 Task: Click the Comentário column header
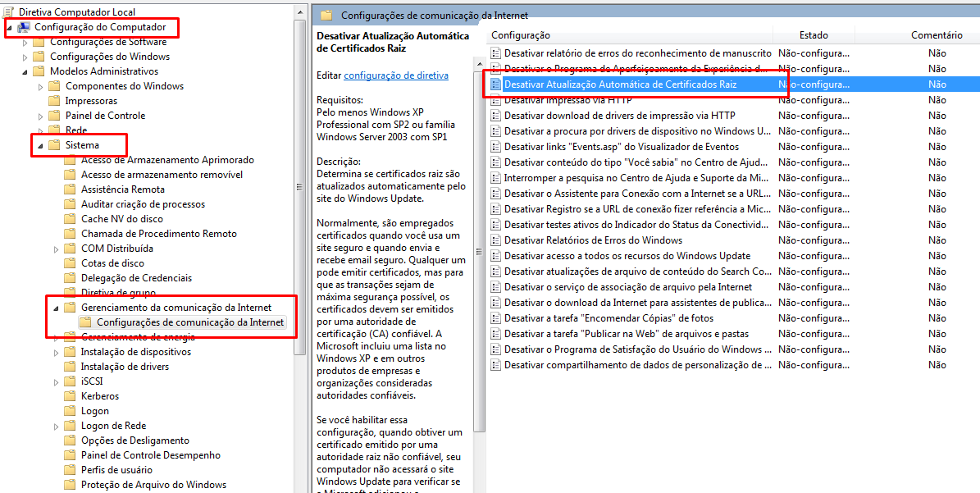(x=937, y=35)
